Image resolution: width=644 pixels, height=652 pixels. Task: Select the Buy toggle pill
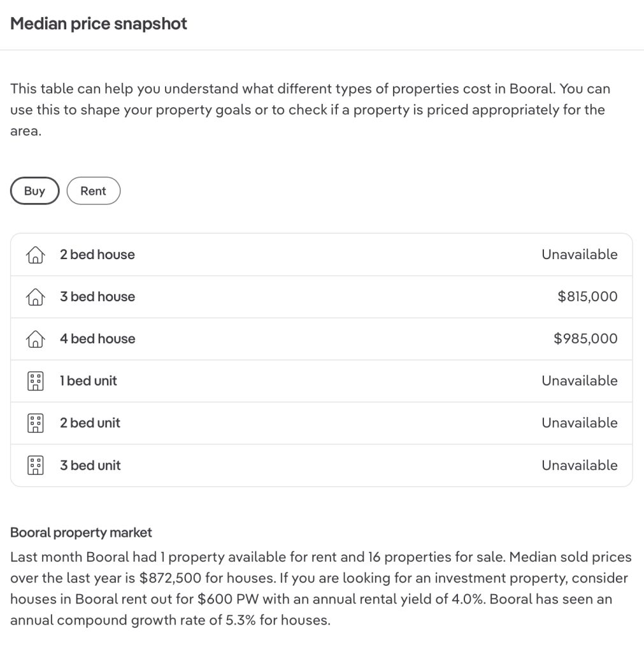click(34, 191)
